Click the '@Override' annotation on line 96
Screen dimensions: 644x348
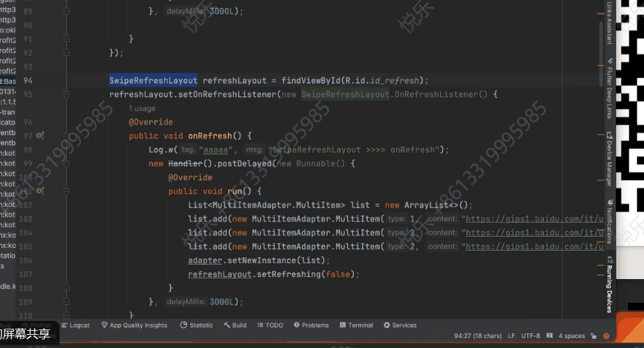pos(151,122)
